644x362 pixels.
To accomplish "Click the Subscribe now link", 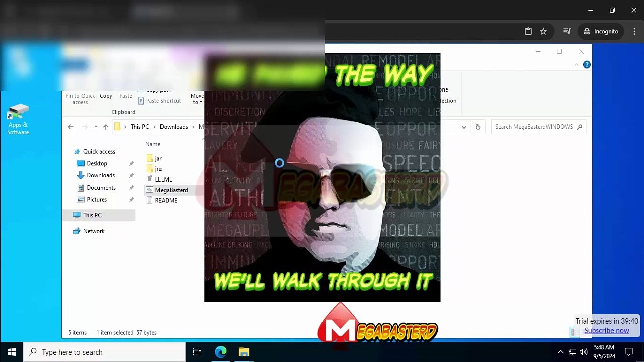I will click(606, 331).
